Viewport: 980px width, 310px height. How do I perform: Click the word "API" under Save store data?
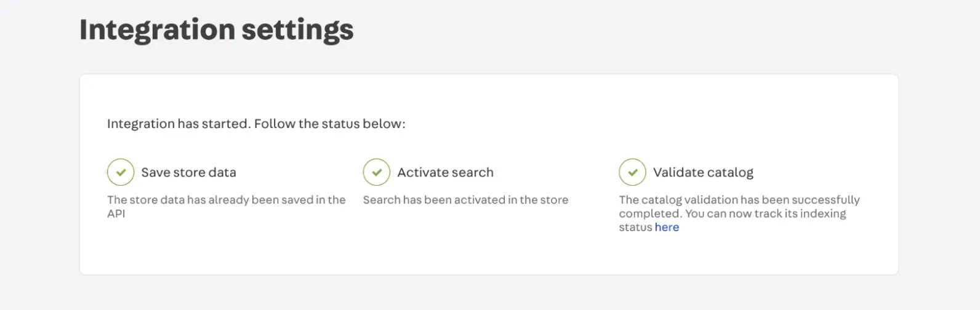(x=116, y=213)
